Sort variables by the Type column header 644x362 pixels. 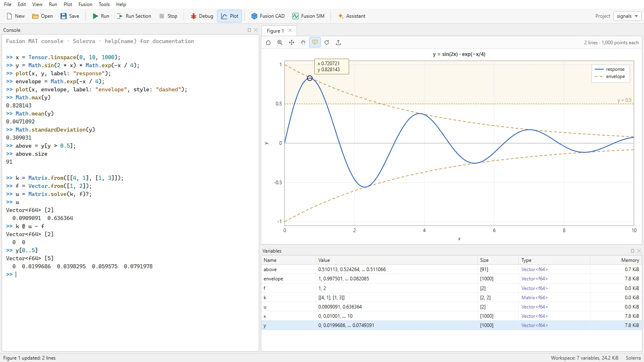click(x=554, y=260)
